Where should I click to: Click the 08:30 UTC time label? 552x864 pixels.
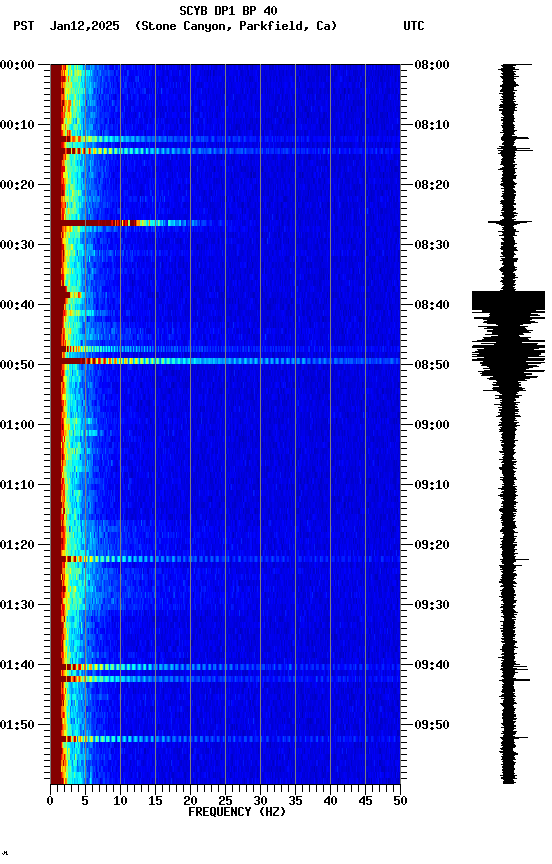432,245
